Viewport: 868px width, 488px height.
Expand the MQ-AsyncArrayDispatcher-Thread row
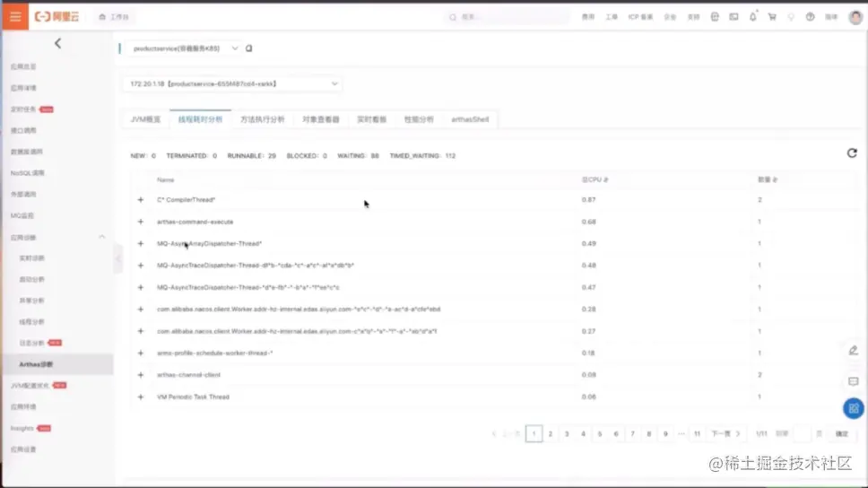[x=141, y=244]
